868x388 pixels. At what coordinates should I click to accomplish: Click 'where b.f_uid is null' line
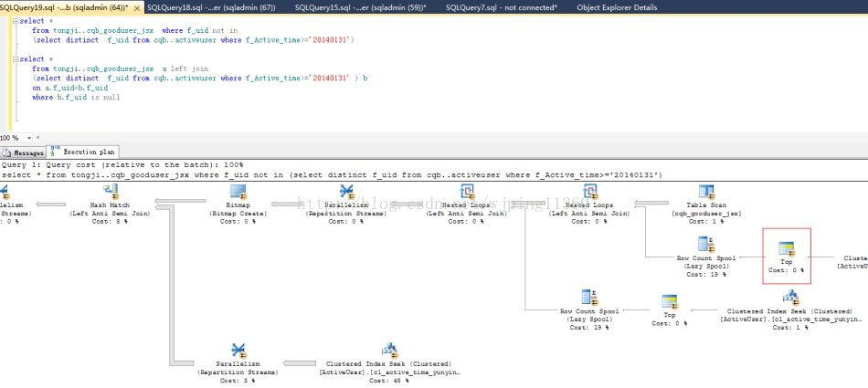(76, 97)
